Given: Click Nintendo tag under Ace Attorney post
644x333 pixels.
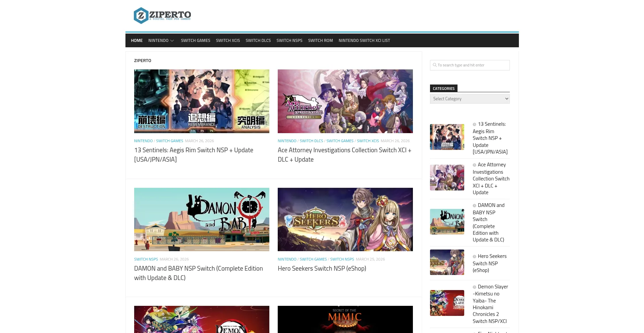Looking at the screenshot, I should [287, 141].
